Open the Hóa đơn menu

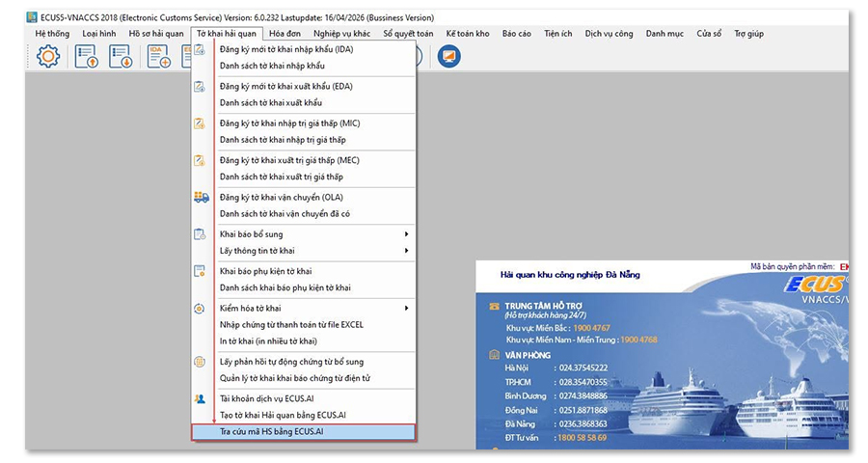coord(285,34)
